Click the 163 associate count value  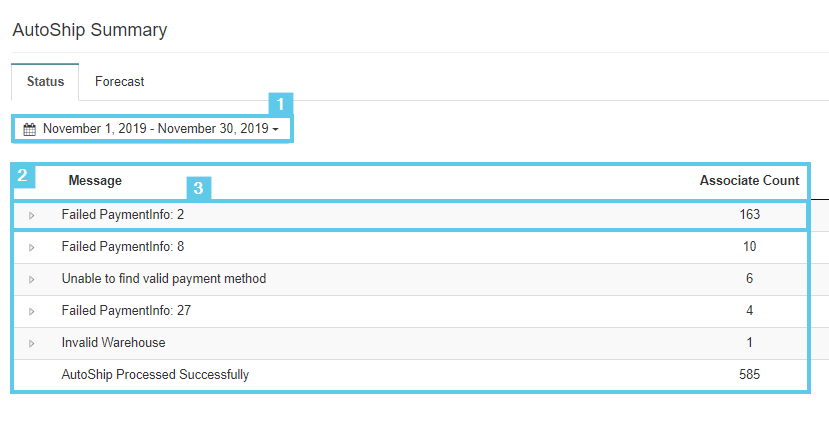tap(749, 215)
